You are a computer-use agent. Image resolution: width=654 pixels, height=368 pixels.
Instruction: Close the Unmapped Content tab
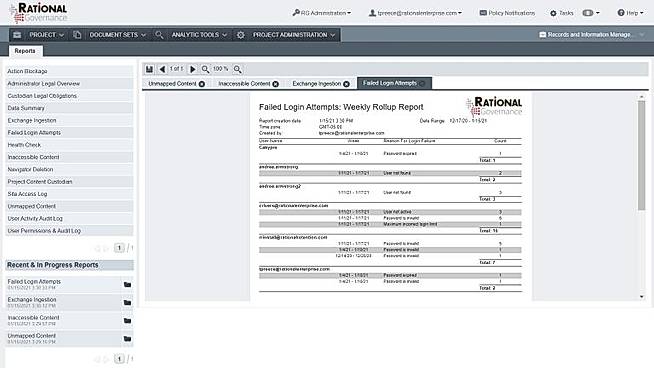[x=201, y=84]
